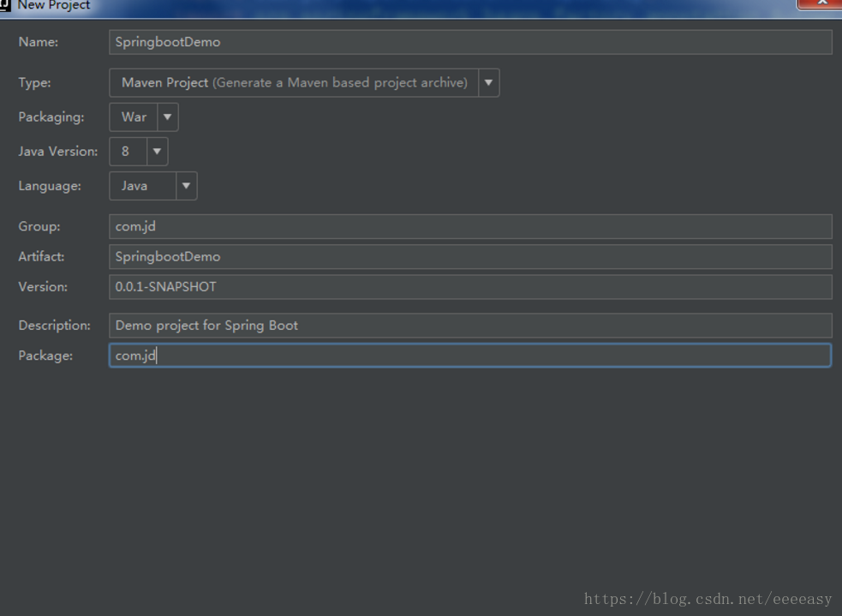Click the Type: label
Screen dimensions: 842x616
[34, 83]
